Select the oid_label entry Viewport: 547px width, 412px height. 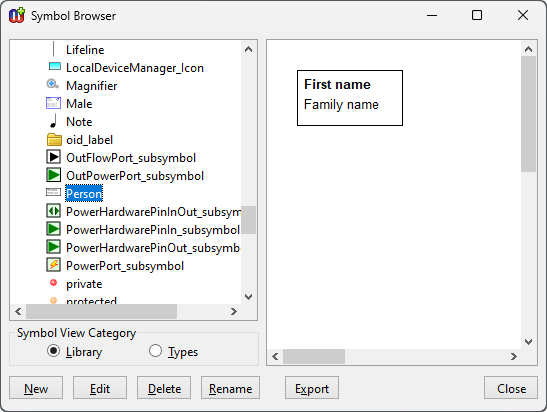[x=90, y=140]
